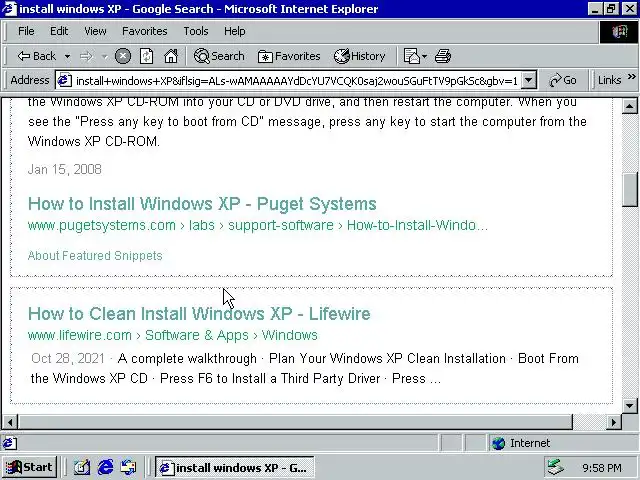Expand the Address bar dropdown list
This screenshot has height=480, width=640.
(529, 80)
